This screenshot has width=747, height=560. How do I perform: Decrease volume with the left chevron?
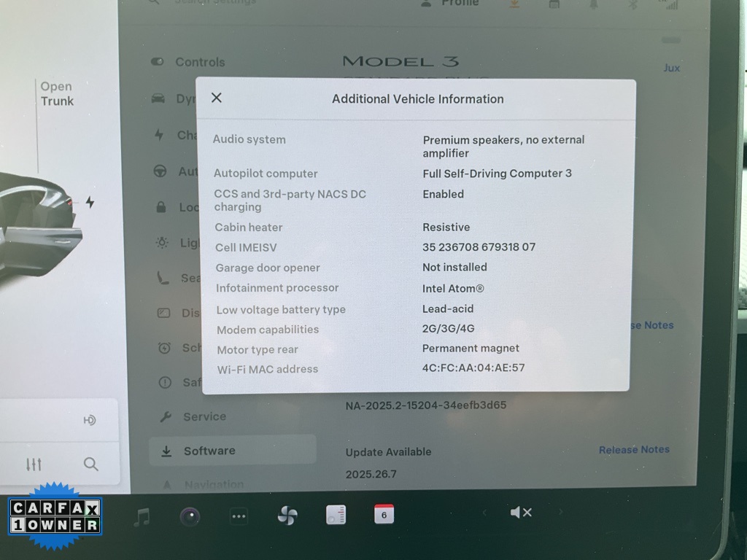(x=484, y=513)
